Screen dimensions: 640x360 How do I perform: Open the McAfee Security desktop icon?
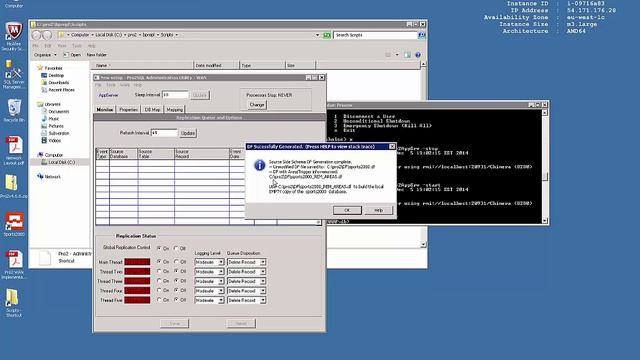coord(13,36)
